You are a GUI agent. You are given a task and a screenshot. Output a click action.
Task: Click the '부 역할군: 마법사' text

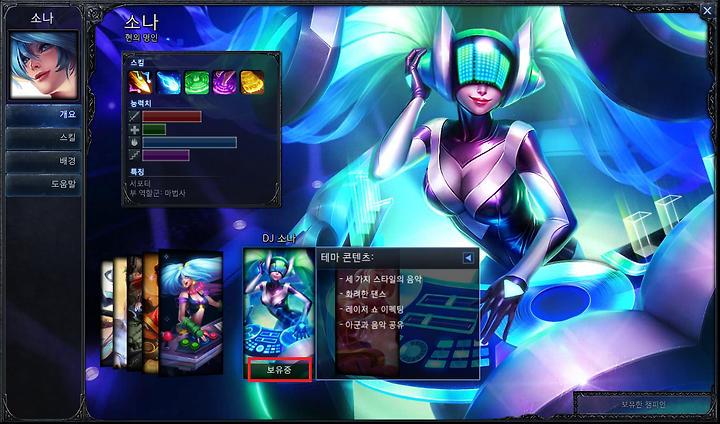158,194
